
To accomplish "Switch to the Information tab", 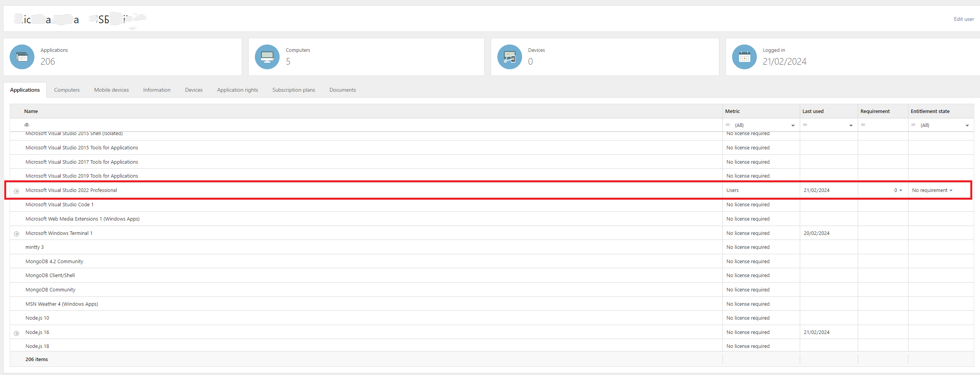I will coord(157,90).
